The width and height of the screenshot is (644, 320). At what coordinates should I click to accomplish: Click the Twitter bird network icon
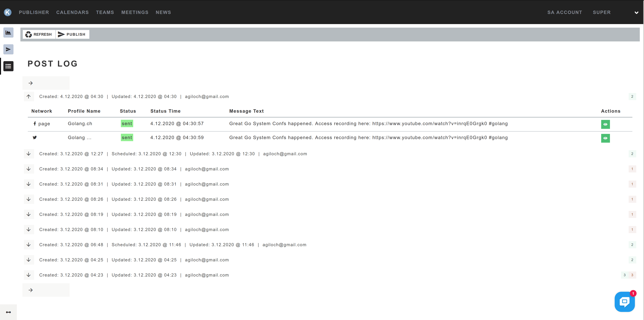coord(35,137)
